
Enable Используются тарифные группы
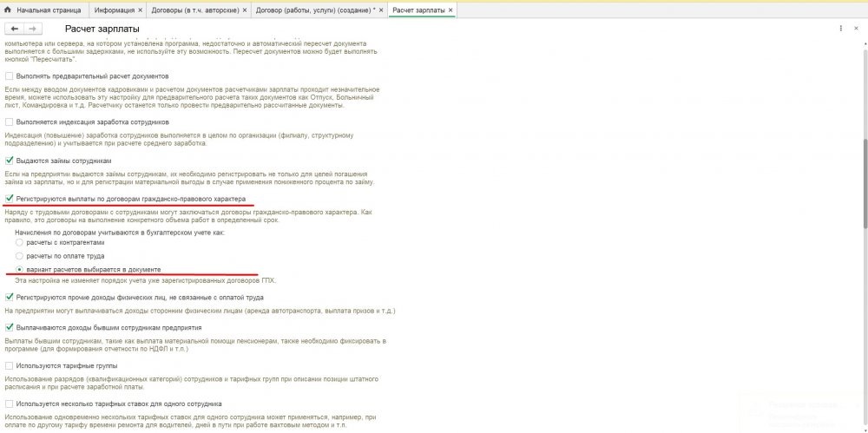click(x=9, y=365)
